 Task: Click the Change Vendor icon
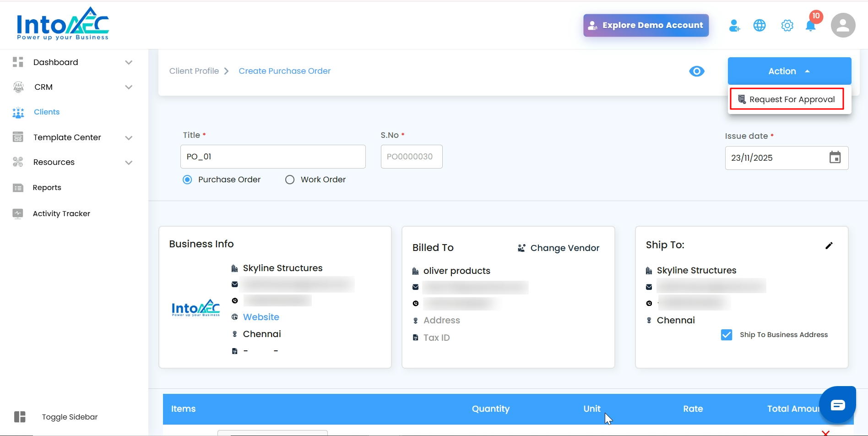pos(521,248)
